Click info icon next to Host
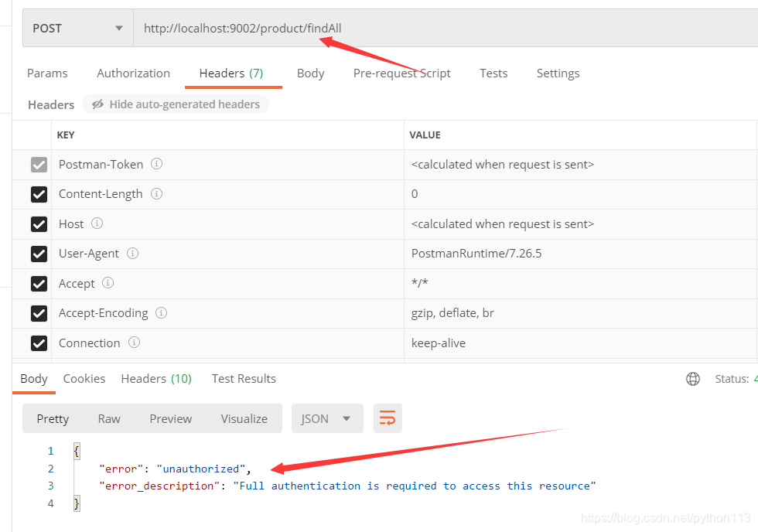 pyautogui.click(x=97, y=223)
